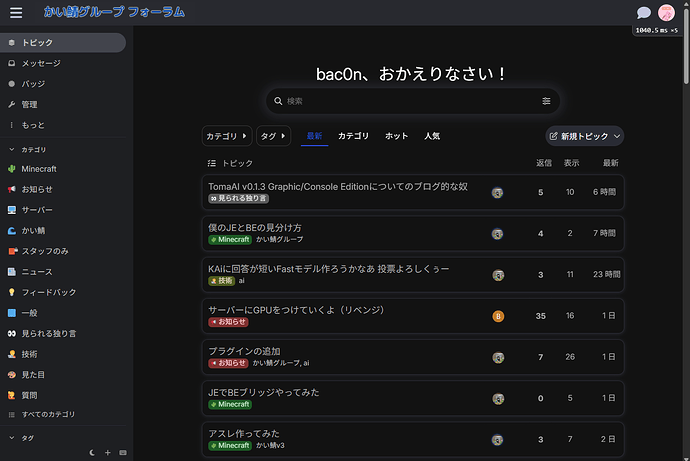Image resolution: width=690 pixels, height=461 pixels.
Task: Expand もっと in the sidebar
Action: 63,125
